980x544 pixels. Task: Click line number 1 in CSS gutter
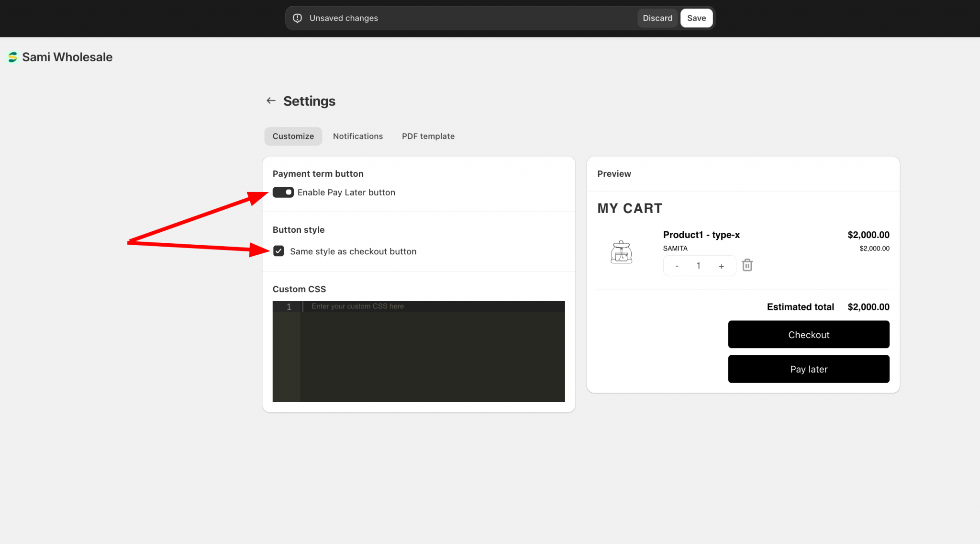click(x=289, y=307)
